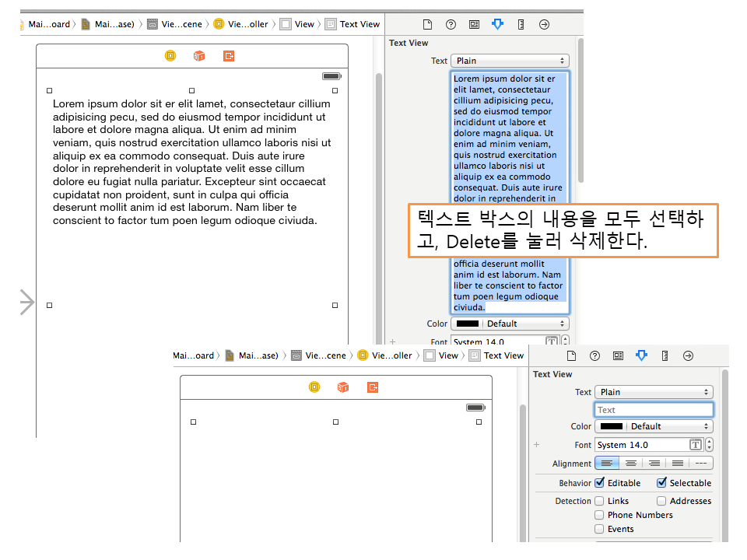This screenshot has height=560, width=747.
Task: Enable Links detection checkbox
Action: pyautogui.click(x=600, y=501)
